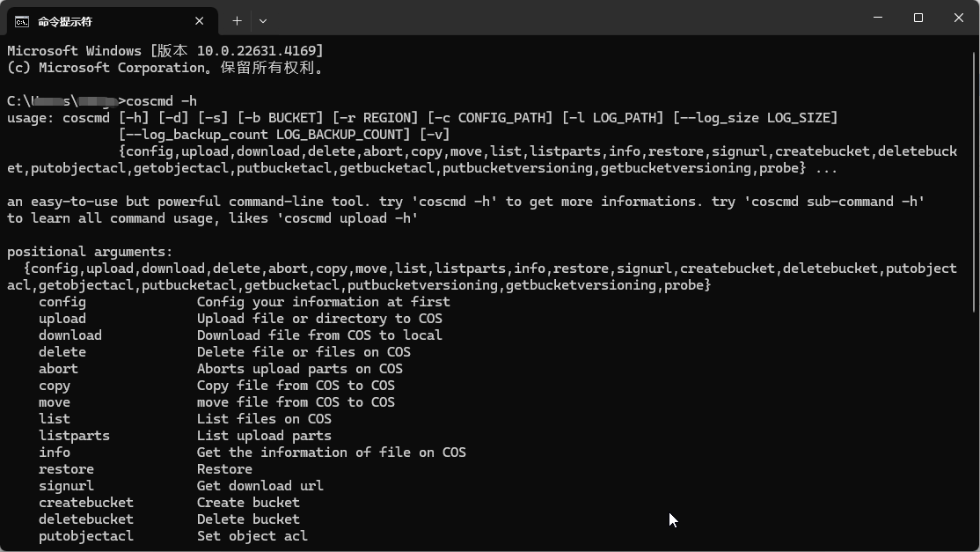
Task: Open the new tab dropdown chevron
Action: tap(261, 20)
